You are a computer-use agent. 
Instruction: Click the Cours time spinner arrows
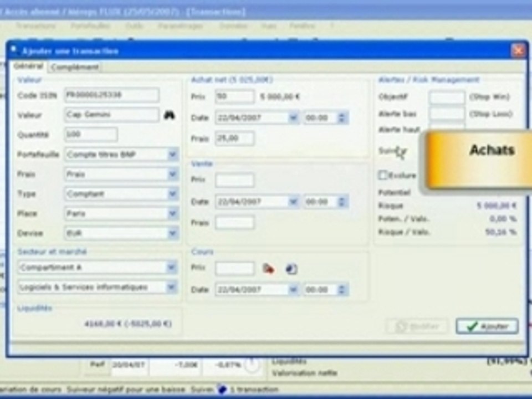342,289
